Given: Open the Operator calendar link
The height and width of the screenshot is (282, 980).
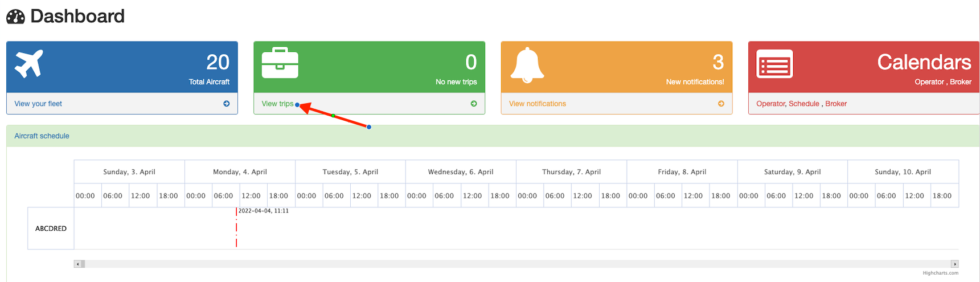Looking at the screenshot, I should click(770, 104).
